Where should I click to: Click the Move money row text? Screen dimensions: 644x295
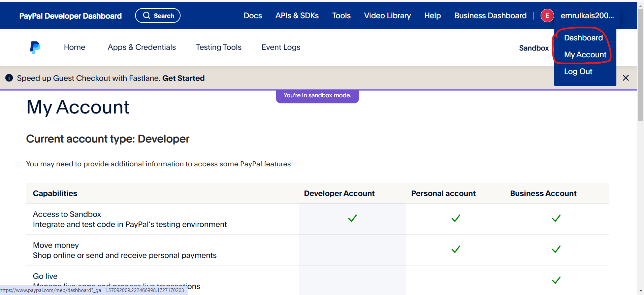[x=56, y=245]
